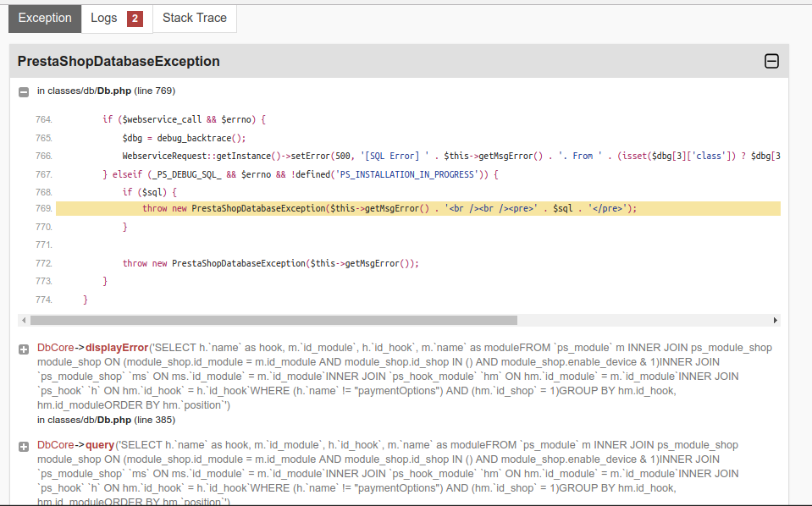The height and width of the screenshot is (506, 812).
Task: Click the query method name
Action: pos(100,445)
